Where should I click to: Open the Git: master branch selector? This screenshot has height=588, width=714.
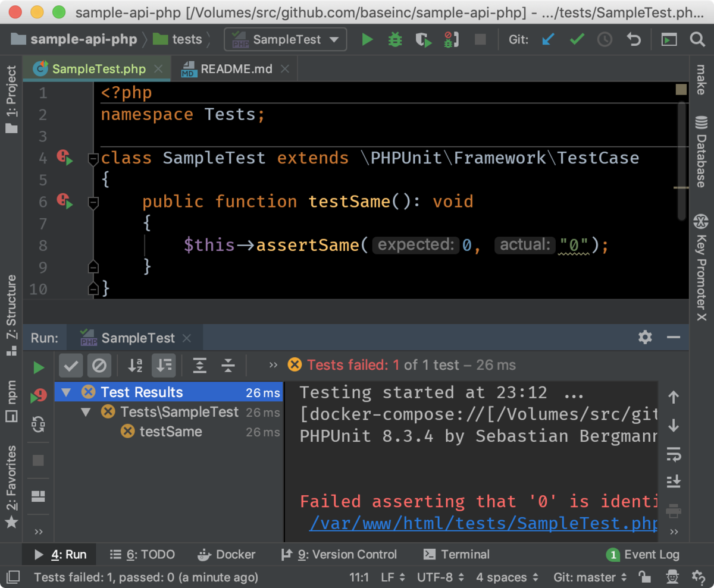click(x=590, y=577)
